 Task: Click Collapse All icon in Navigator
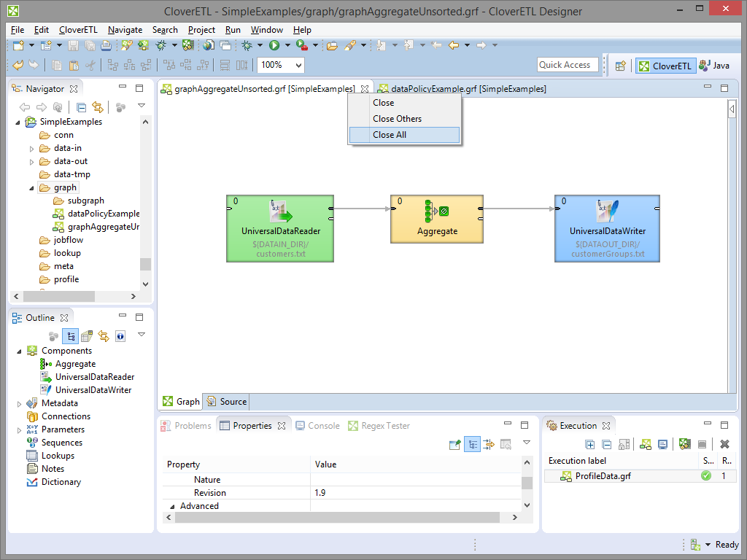point(82,107)
